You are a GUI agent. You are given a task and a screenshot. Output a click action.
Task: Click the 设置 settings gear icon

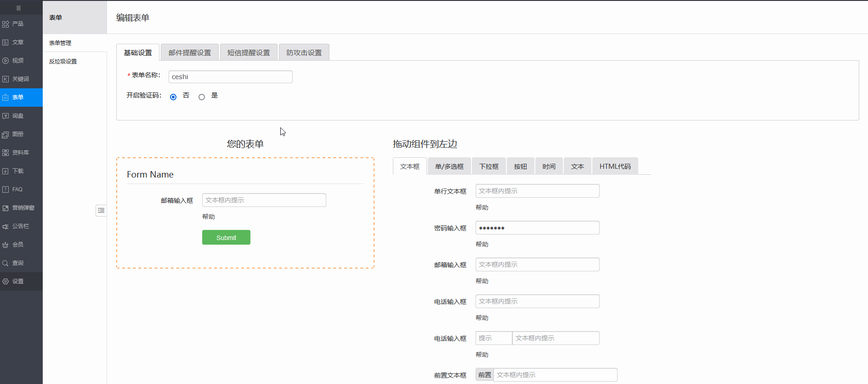point(6,281)
